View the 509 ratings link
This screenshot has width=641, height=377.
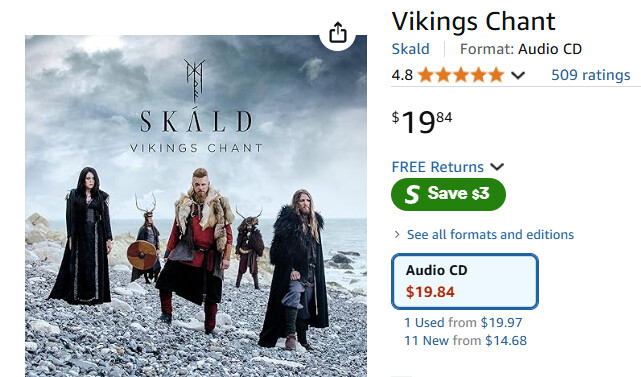point(591,75)
